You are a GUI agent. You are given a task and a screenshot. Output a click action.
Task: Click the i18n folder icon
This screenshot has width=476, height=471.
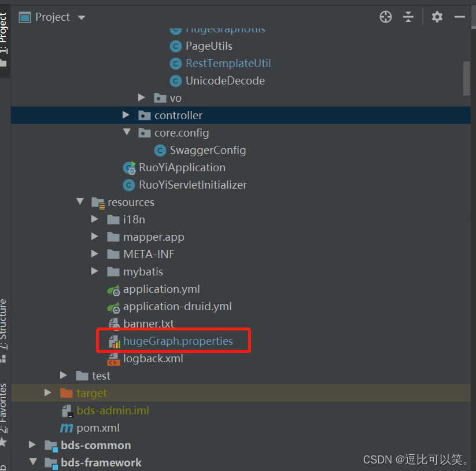(x=113, y=219)
